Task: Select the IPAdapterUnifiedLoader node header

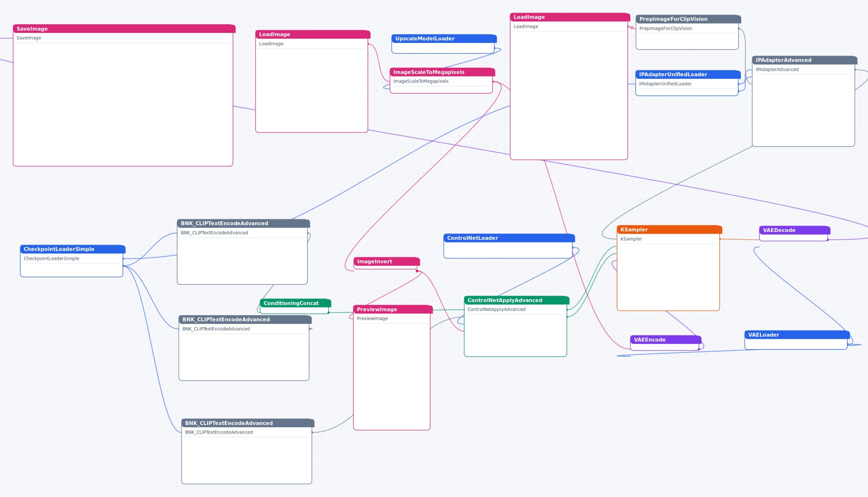Action: point(688,74)
